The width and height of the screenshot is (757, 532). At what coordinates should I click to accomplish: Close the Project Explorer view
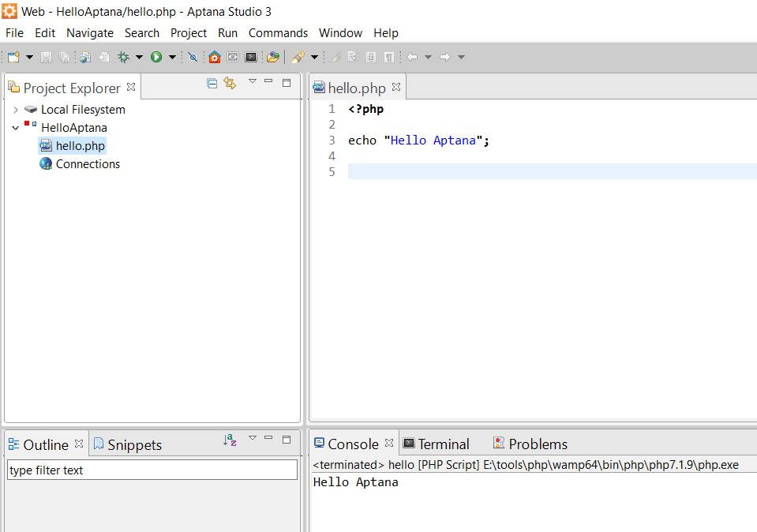[131, 87]
